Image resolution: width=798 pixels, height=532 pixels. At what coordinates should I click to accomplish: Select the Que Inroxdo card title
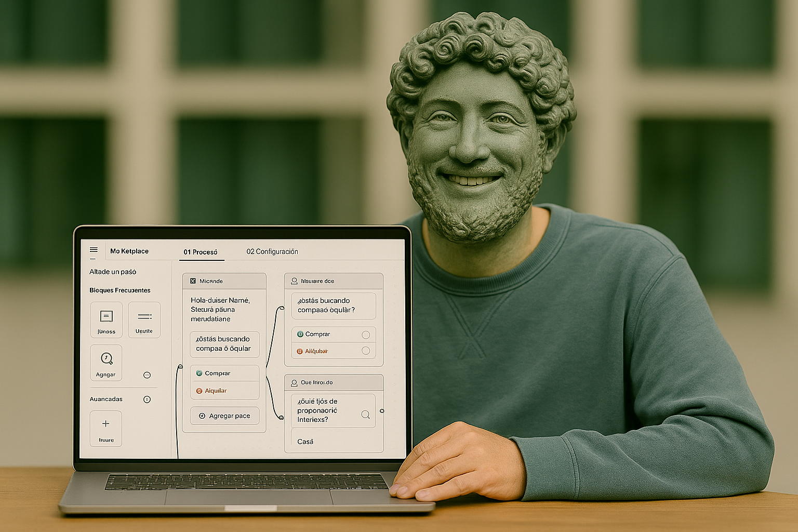(x=317, y=382)
